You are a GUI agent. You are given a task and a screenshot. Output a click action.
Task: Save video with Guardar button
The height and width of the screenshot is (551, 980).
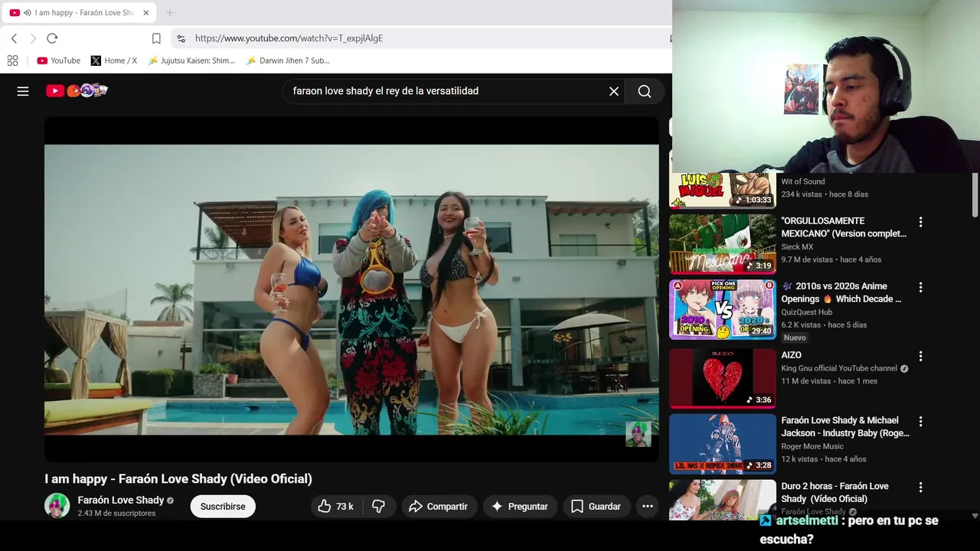[x=596, y=507]
